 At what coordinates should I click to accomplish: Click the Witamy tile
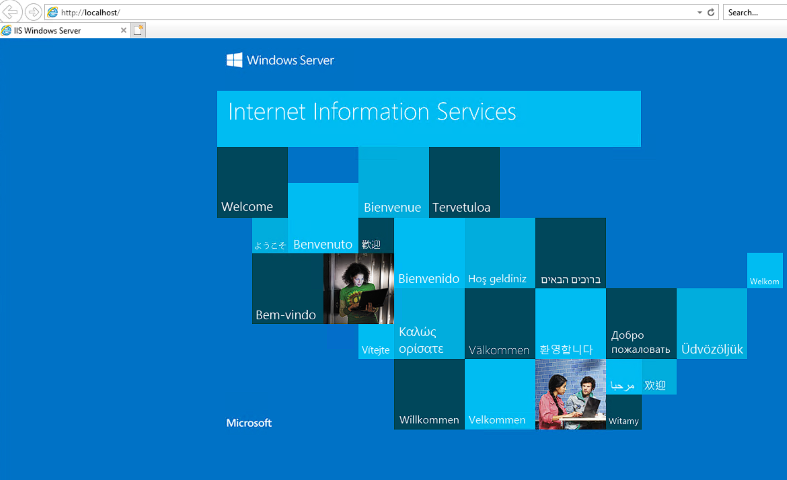pos(623,412)
